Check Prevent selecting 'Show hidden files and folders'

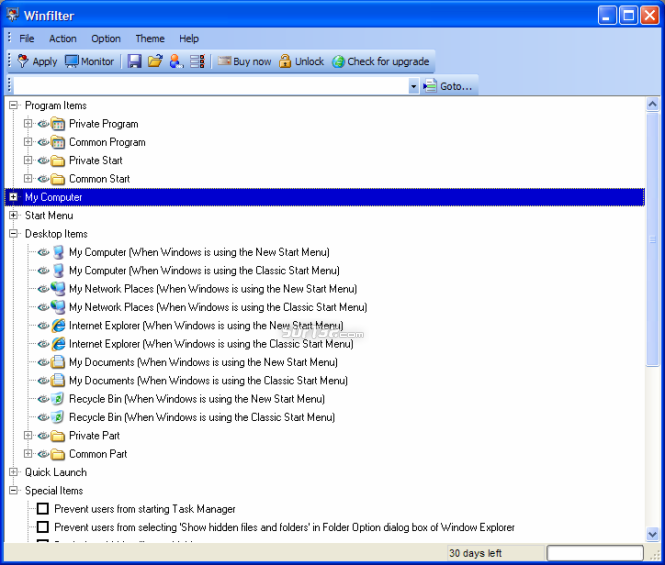tap(42, 527)
